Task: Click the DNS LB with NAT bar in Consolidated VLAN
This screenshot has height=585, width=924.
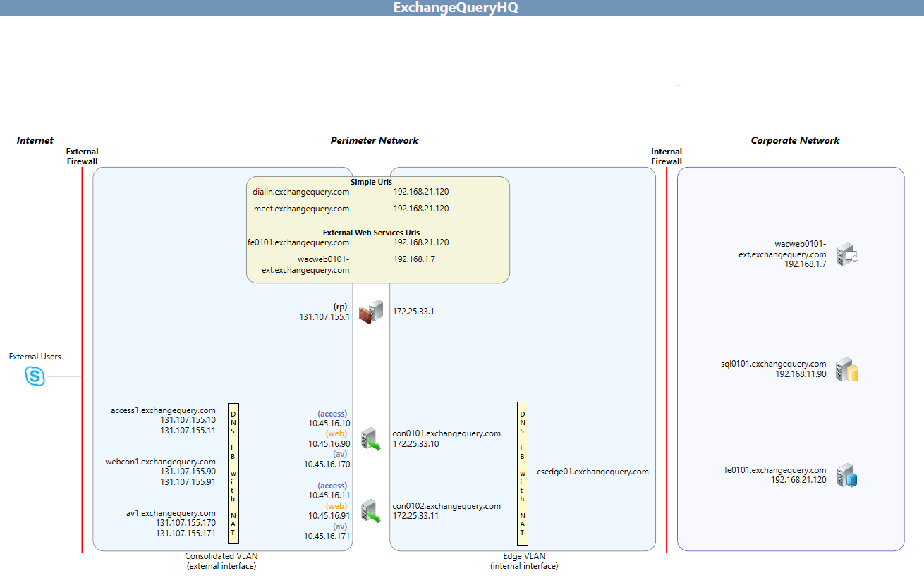Action: (233, 472)
